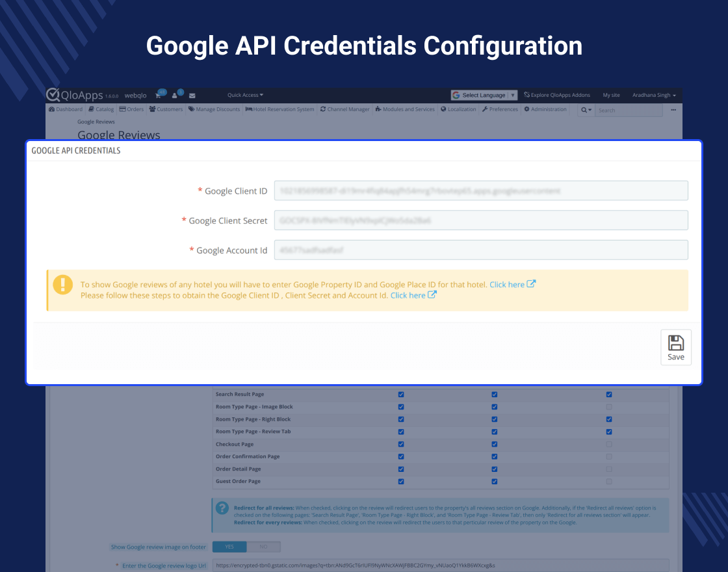Viewport: 728px width, 572px height.
Task: Toggle first checkbox in Search Result Page row
Action: (401, 394)
